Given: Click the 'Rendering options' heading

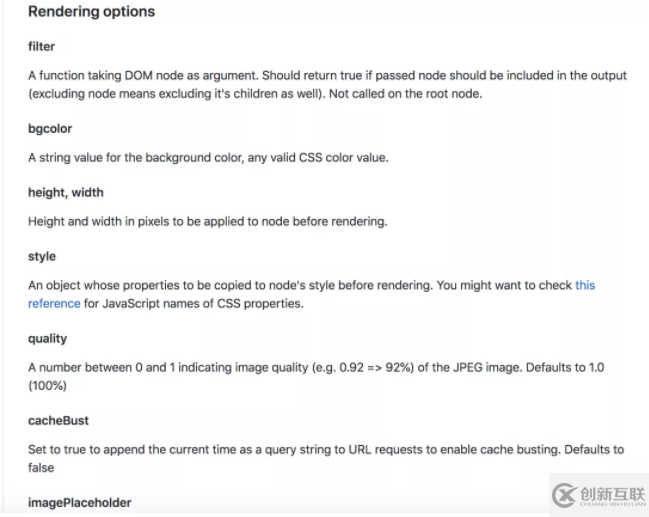Looking at the screenshot, I should [x=91, y=12].
